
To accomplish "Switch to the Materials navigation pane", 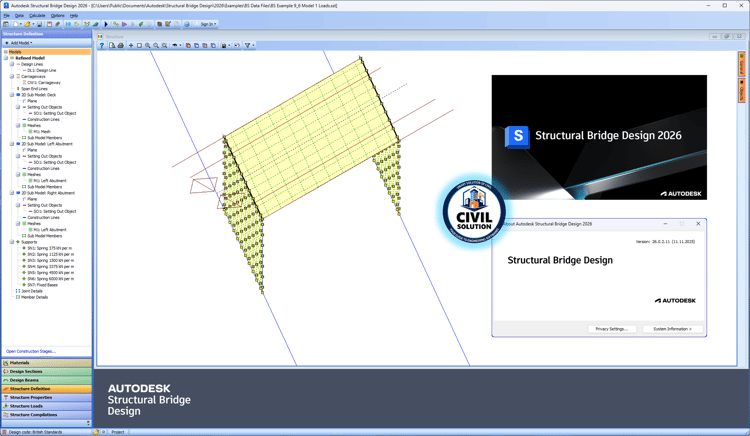I will coord(46,363).
